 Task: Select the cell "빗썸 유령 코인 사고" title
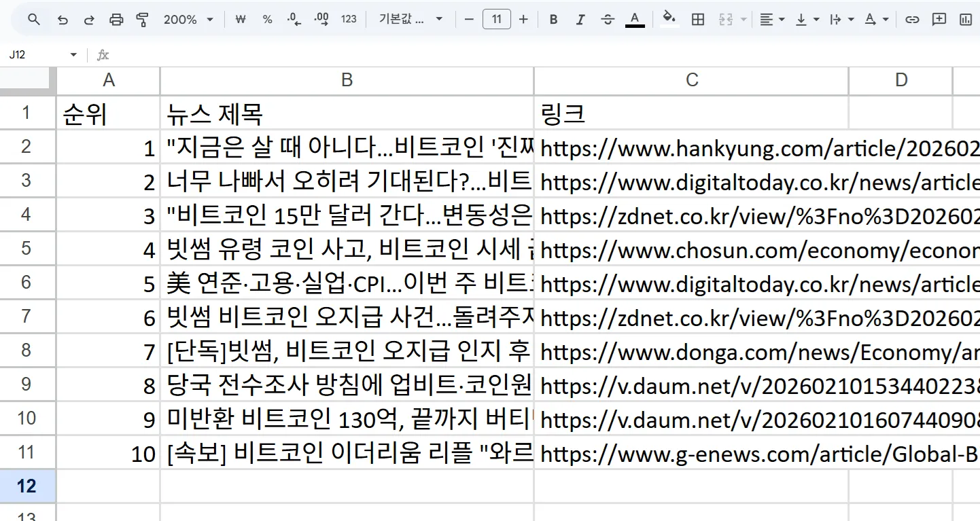[x=347, y=248]
